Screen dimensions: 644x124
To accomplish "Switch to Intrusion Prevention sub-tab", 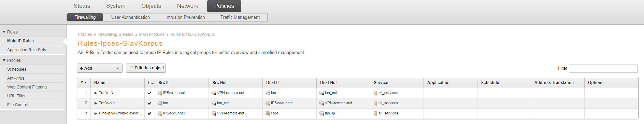I will pyautogui.click(x=185, y=17).
